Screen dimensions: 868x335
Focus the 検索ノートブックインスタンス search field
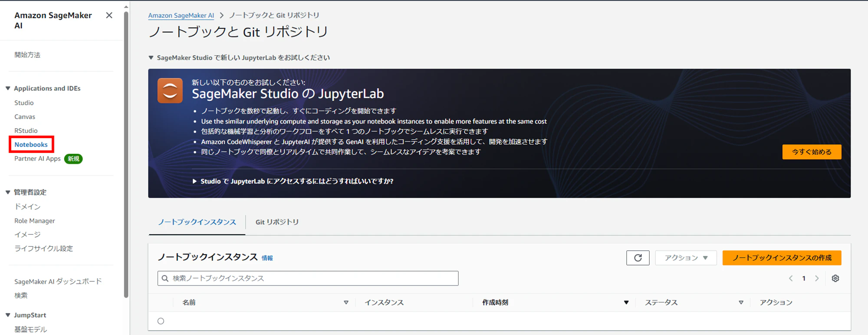[308, 278]
